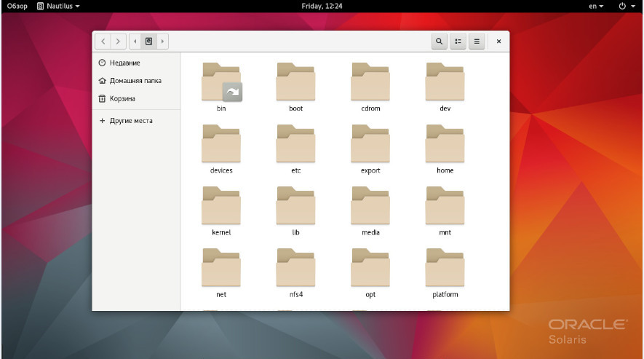Click the plus icon beside Другие места
Image resolution: width=644 pixels, height=359 pixels.
pyautogui.click(x=102, y=121)
